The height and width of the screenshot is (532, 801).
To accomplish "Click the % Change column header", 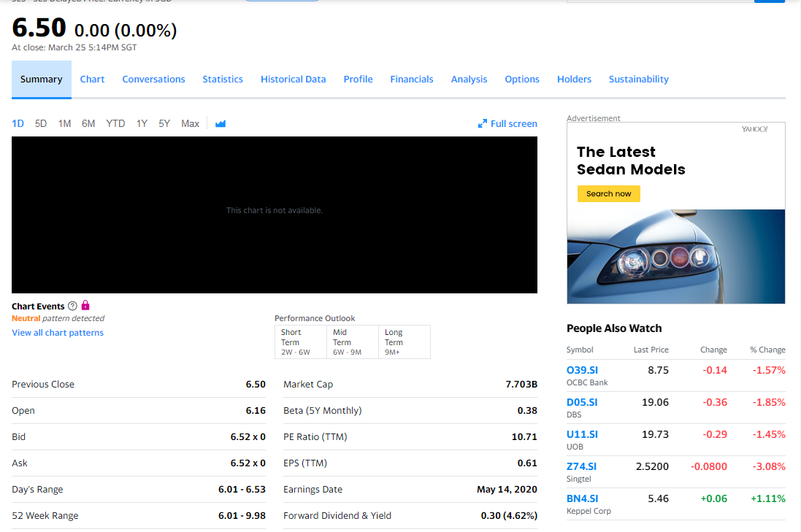I will pos(767,350).
